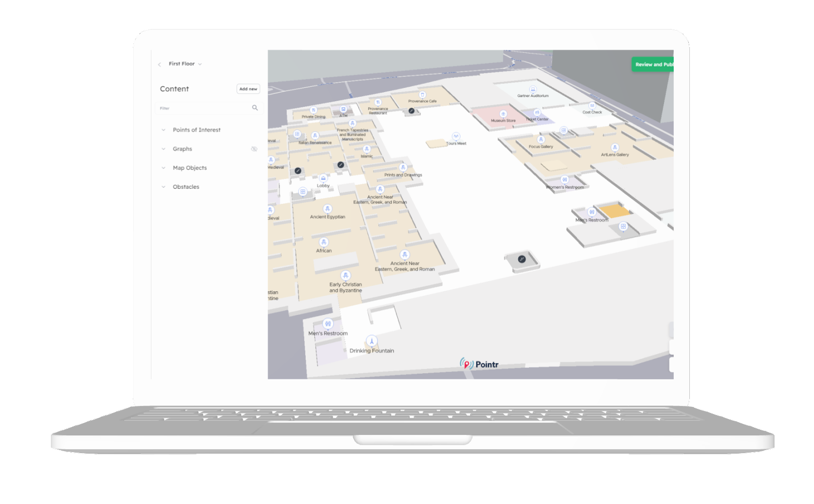Image resolution: width=814 pixels, height=504 pixels.
Task: Click the Ticket Center icon
Action: coord(537,112)
